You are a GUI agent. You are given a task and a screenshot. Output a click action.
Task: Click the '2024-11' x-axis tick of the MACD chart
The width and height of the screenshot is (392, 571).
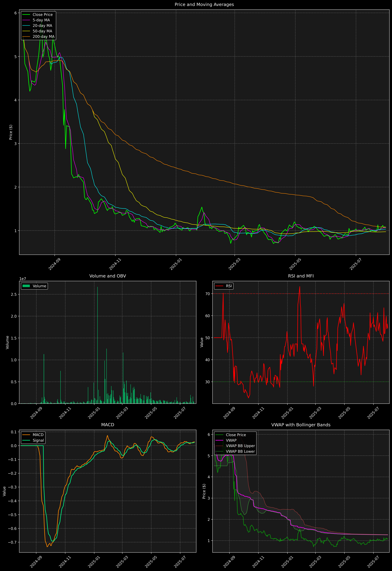(65, 562)
